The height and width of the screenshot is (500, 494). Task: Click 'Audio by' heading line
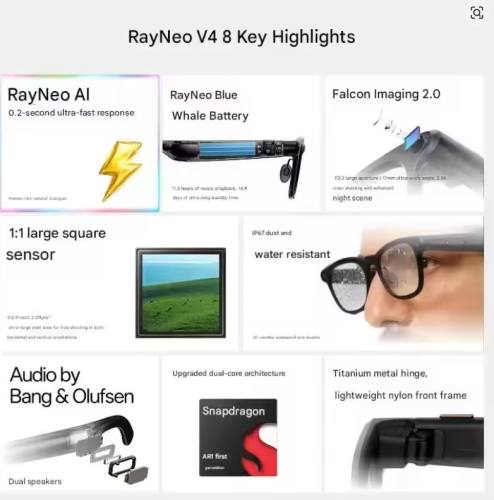pyautogui.click(x=45, y=375)
